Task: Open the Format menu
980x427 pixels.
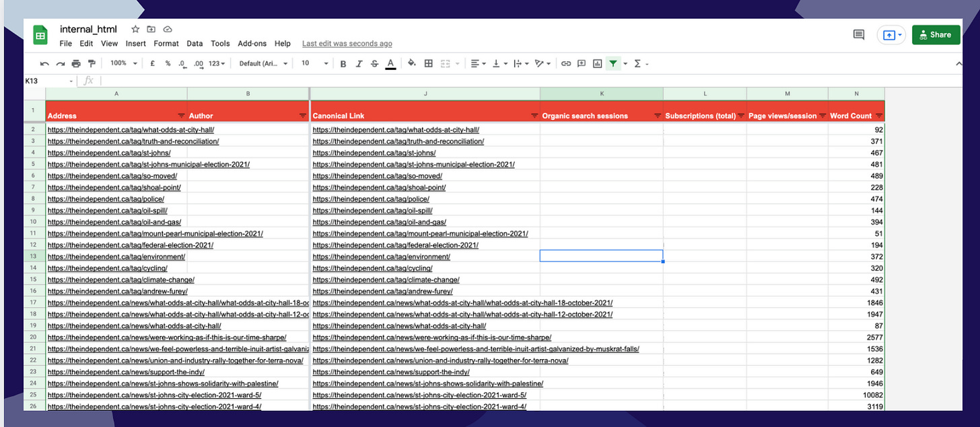Action: tap(166, 44)
